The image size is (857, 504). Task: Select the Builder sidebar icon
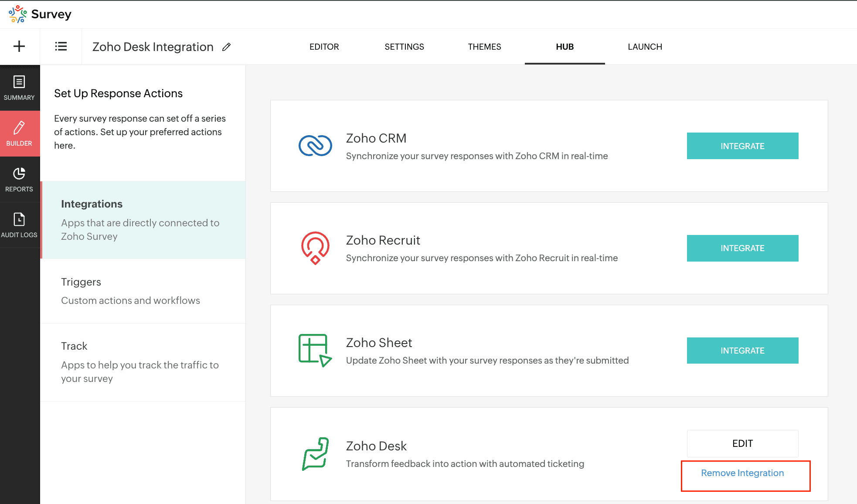coord(19,133)
